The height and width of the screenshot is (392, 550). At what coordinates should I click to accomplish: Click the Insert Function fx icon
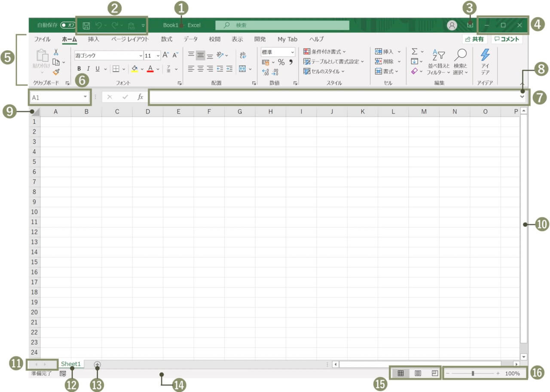tap(140, 97)
